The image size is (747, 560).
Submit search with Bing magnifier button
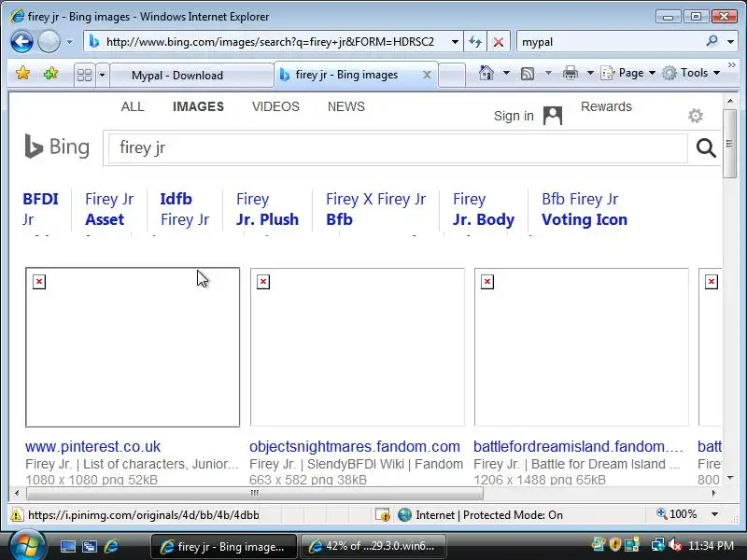[706, 148]
